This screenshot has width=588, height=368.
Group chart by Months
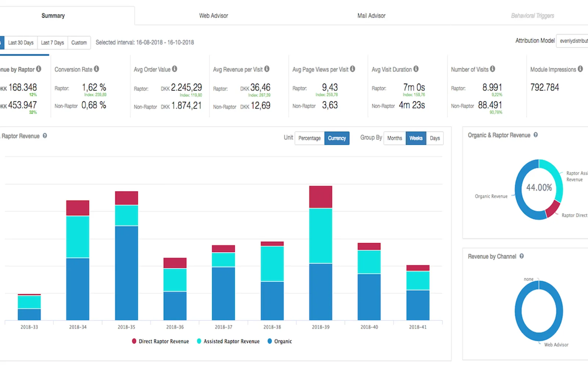395,138
